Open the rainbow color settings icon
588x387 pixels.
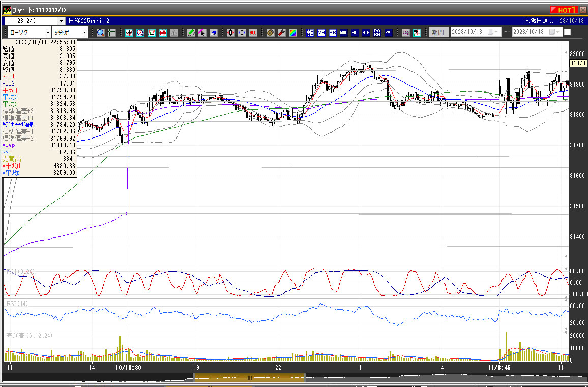pos(293,33)
